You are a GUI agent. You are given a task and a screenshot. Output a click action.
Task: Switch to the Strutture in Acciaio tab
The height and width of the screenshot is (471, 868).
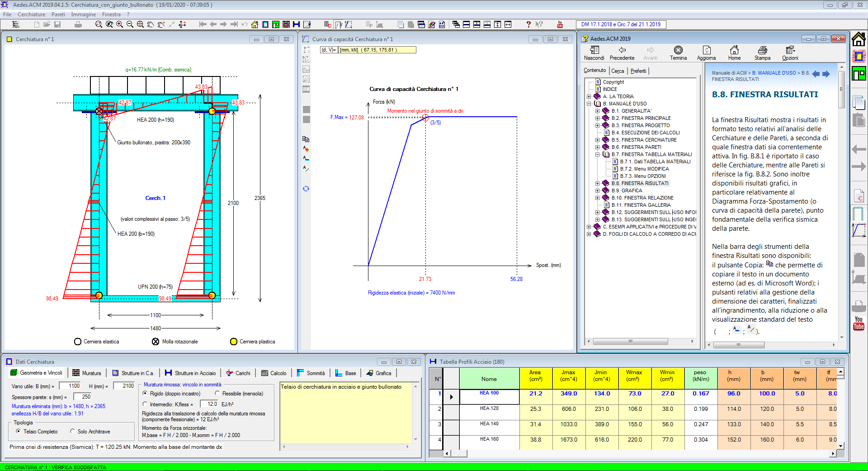(191, 373)
